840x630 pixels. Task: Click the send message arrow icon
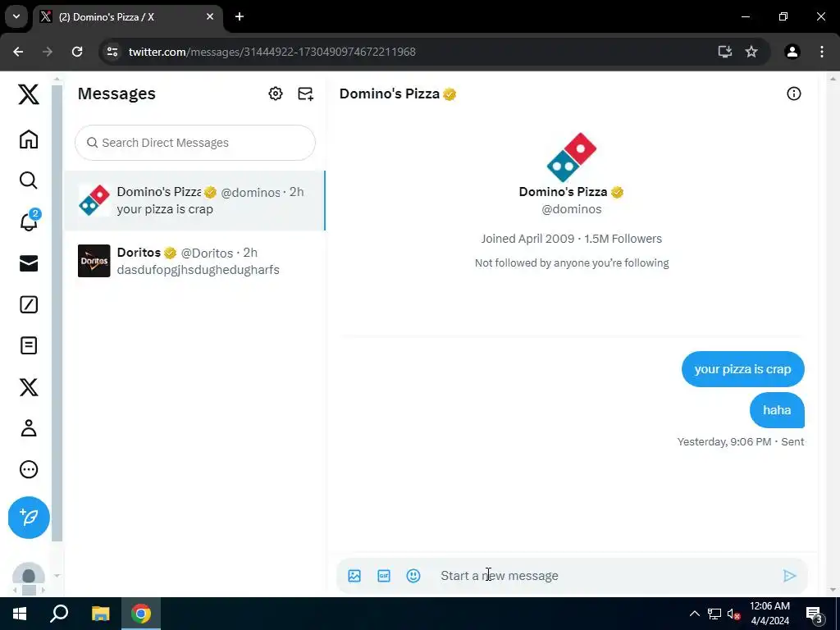pos(789,576)
